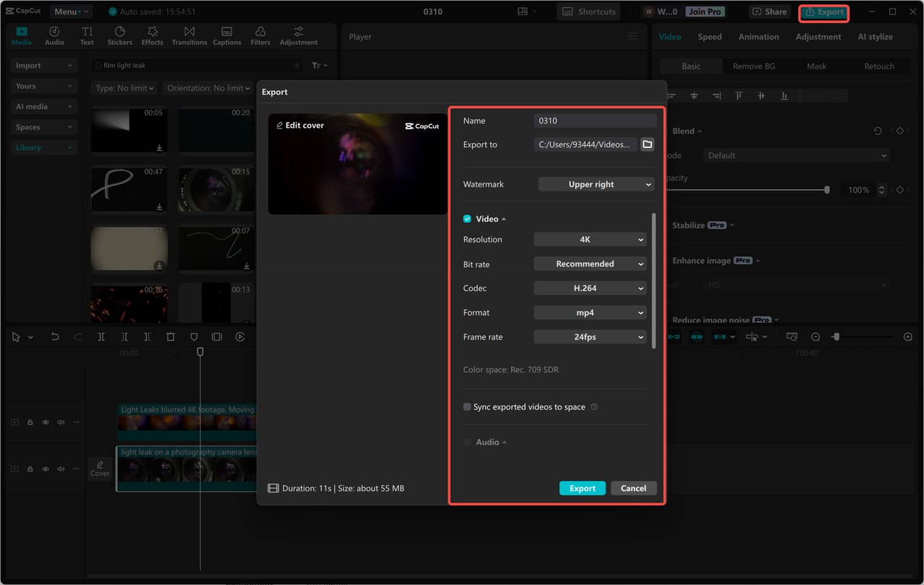The image size is (924, 585).
Task: Open the Menu in the title bar
Action: point(70,12)
